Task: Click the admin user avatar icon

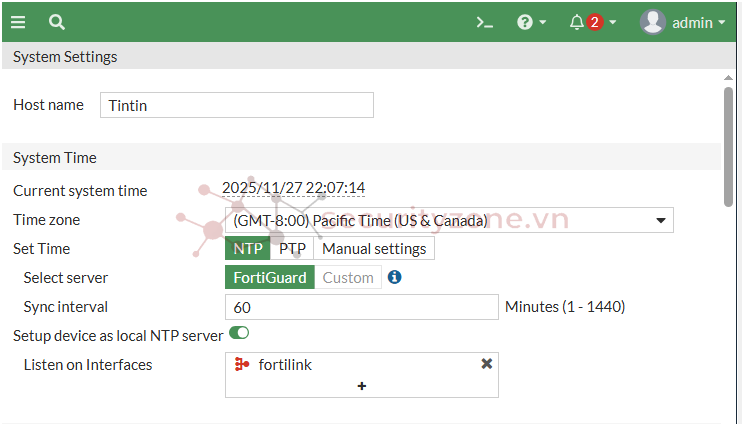Action: [x=652, y=22]
